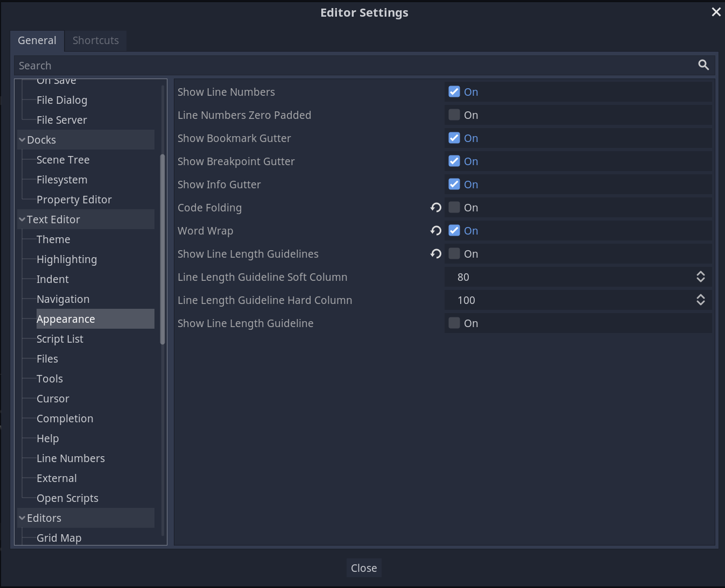Enable Show Line Length Guideline
Viewport: 725px width, 588px height.
454,323
